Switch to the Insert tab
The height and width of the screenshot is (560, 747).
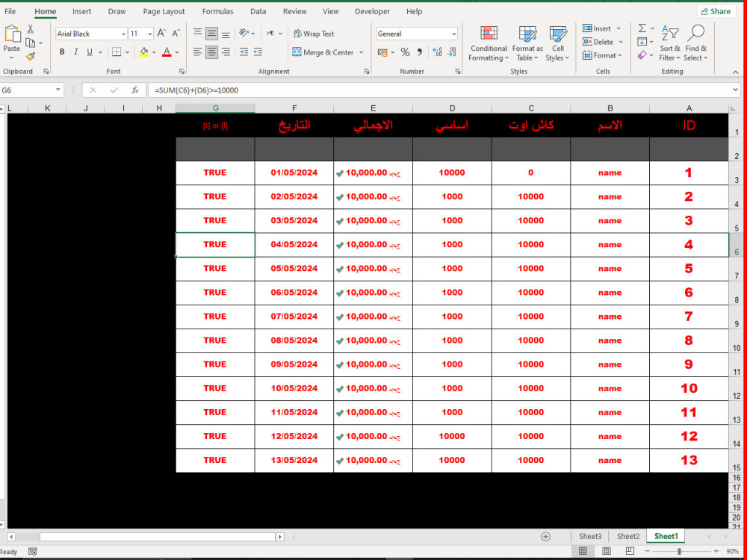coord(82,11)
